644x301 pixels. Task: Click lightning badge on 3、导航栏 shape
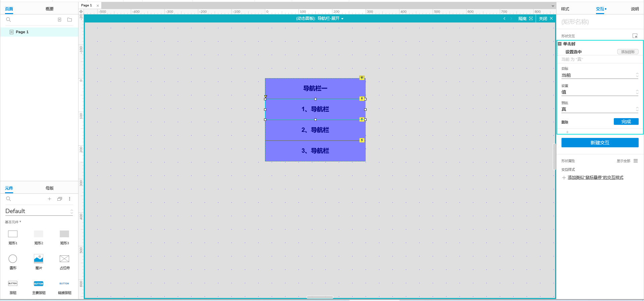[x=362, y=140]
